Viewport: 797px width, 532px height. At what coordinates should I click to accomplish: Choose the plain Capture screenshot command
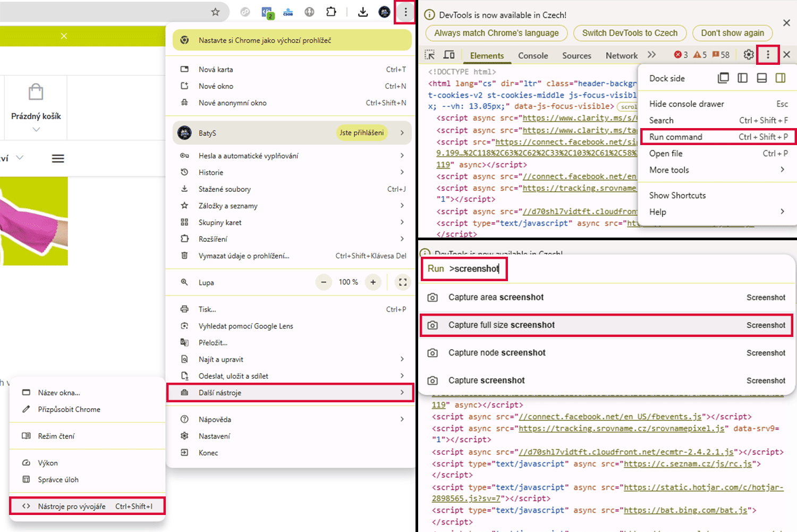pos(606,380)
